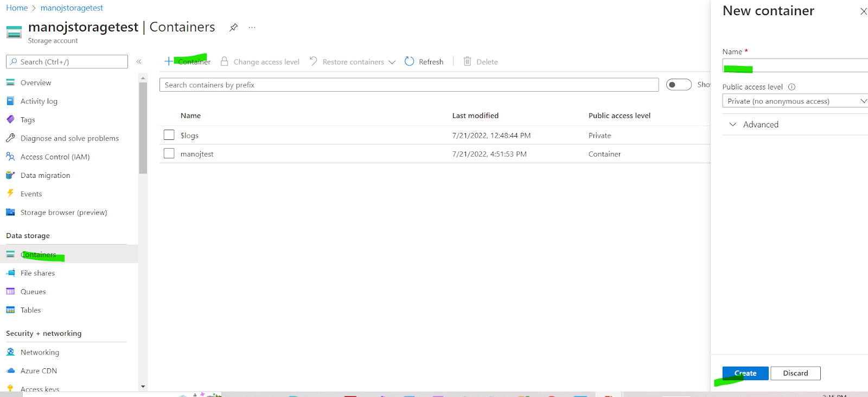Open the manojtest container row
Viewport: 868px width, 397px height.
click(435, 153)
